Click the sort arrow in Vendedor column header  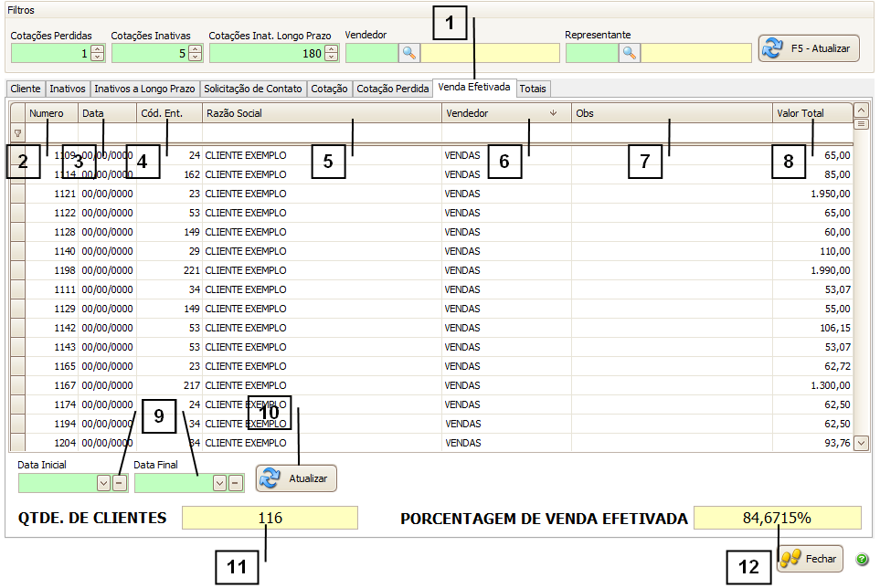[x=553, y=114]
